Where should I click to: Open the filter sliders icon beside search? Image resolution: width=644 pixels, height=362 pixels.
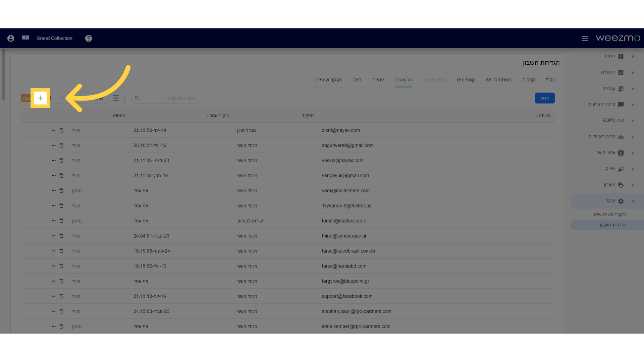[x=116, y=98]
